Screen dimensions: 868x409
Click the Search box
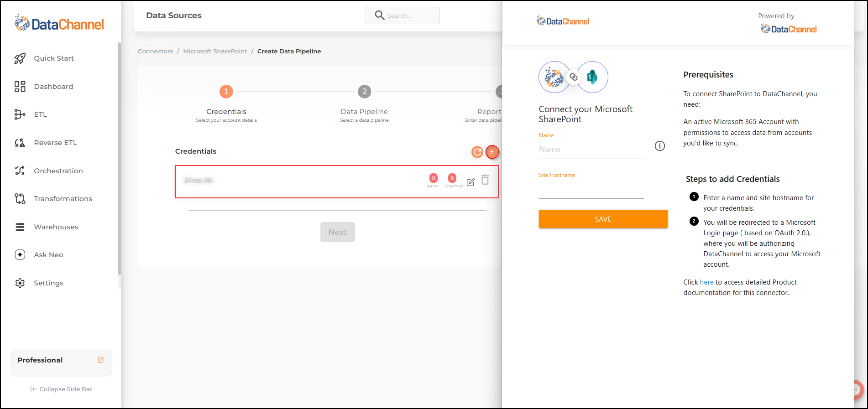[x=402, y=16]
